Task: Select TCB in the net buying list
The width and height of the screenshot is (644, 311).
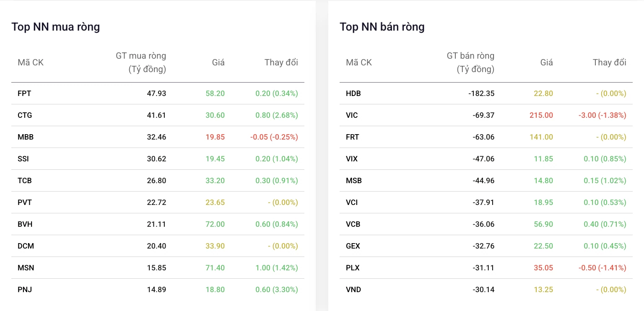Action: [x=25, y=181]
